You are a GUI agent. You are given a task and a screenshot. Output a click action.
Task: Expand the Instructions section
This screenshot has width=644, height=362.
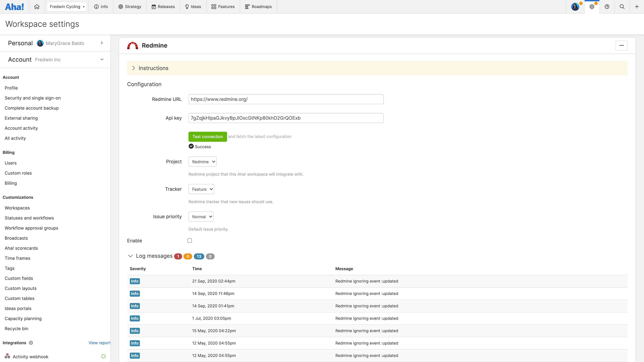(134, 68)
